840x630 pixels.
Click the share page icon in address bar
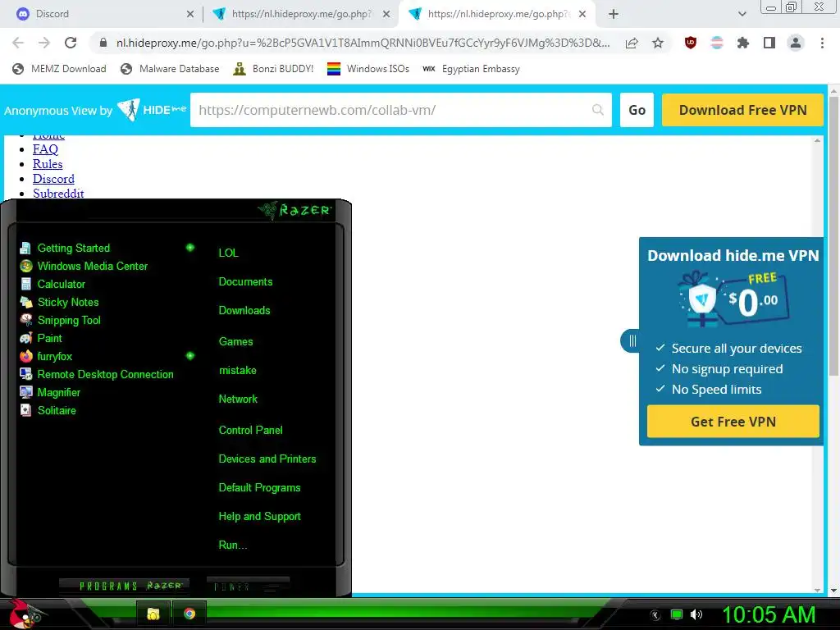632,43
